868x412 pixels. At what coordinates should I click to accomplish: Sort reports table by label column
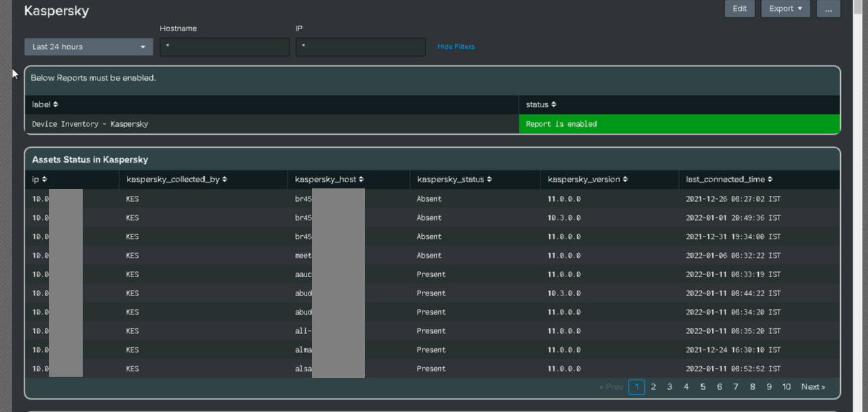45,104
